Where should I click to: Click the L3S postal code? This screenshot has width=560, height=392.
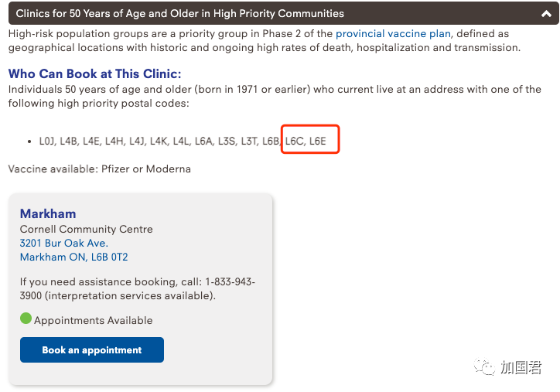pos(227,141)
